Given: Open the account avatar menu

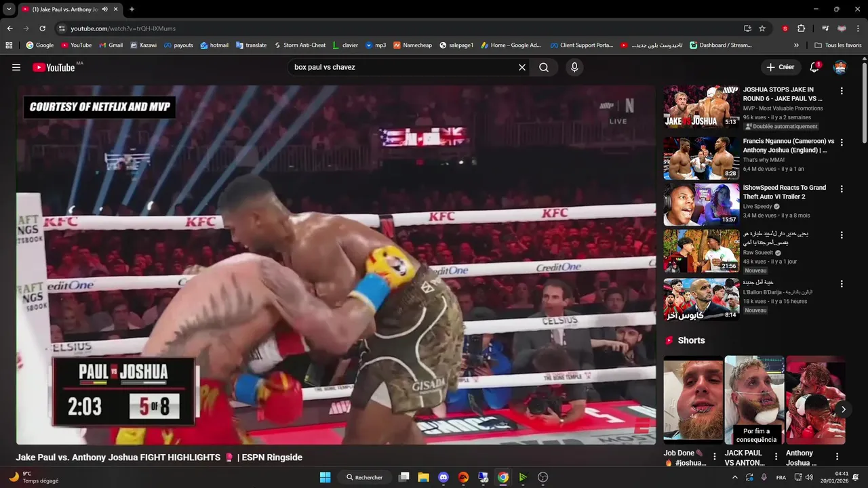Looking at the screenshot, I should click(x=840, y=67).
